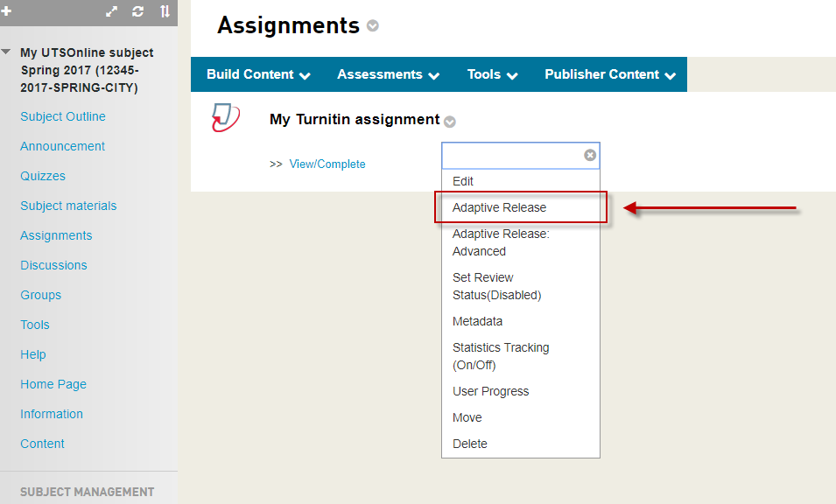
Task: Choose Edit in the context menu
Action: 463,181
